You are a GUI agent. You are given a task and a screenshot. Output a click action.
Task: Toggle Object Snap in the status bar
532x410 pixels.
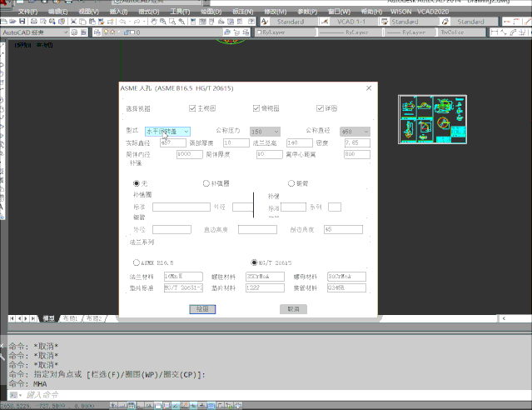[157, 405]
